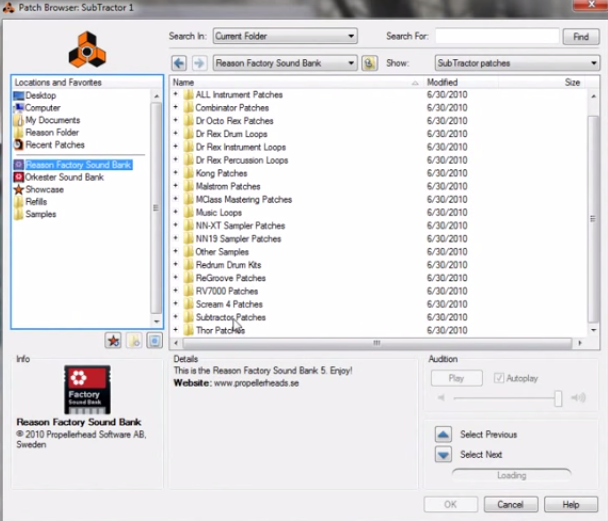Viewport: 608px width, 521px height.
Task: Click the Help button
Action: 571,504
